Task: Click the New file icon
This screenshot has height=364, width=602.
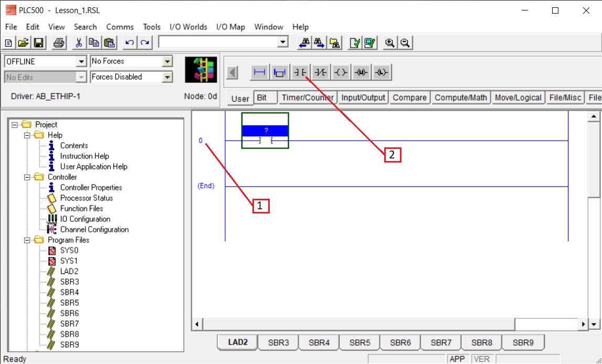Action: pyautogui.click(x=9, y=42)
